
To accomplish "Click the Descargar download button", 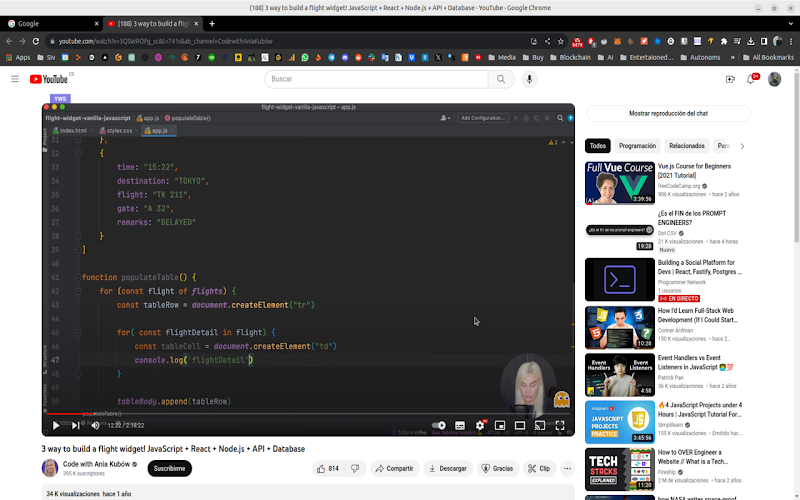I will (447, 468).
